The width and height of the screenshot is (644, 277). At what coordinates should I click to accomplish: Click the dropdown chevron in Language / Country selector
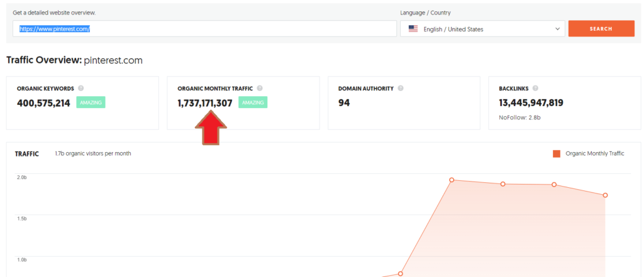557,29
